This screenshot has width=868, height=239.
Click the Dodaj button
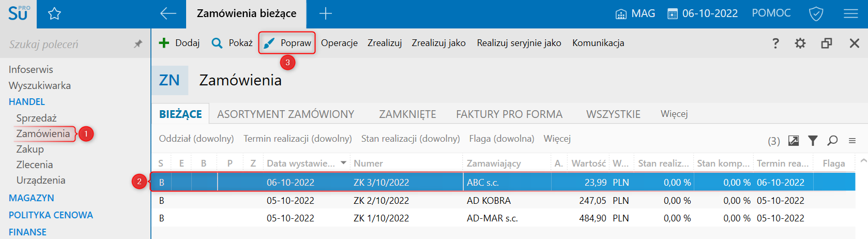coord(179,43)
